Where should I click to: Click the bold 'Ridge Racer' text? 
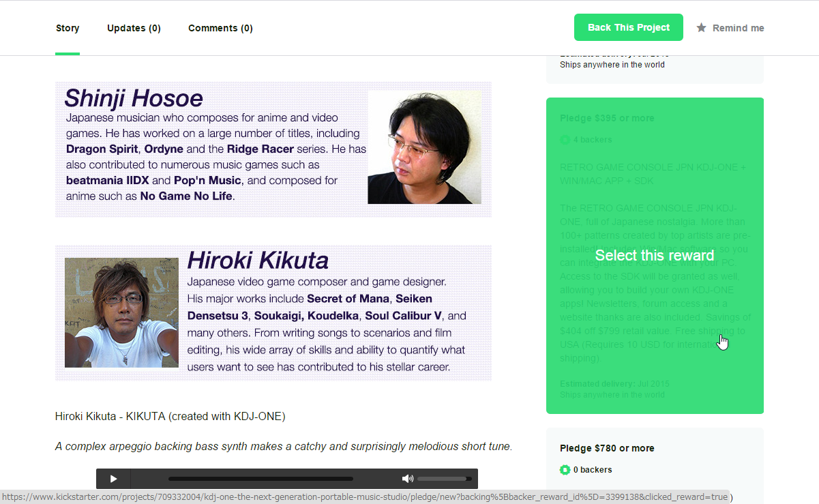point(260,149)
